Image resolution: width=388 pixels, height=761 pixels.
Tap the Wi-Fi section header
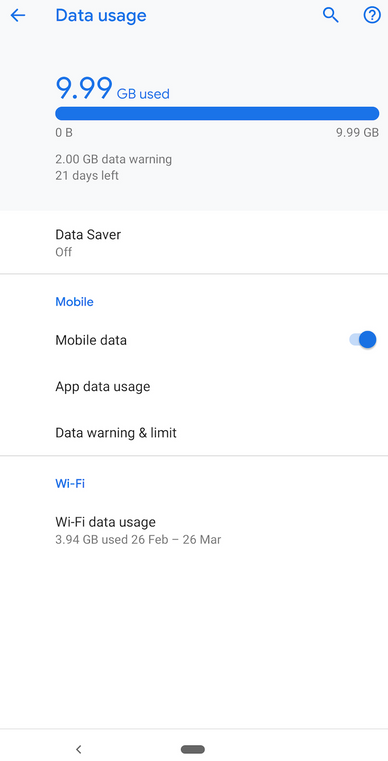pyautogui.click(x=70, y=483)
